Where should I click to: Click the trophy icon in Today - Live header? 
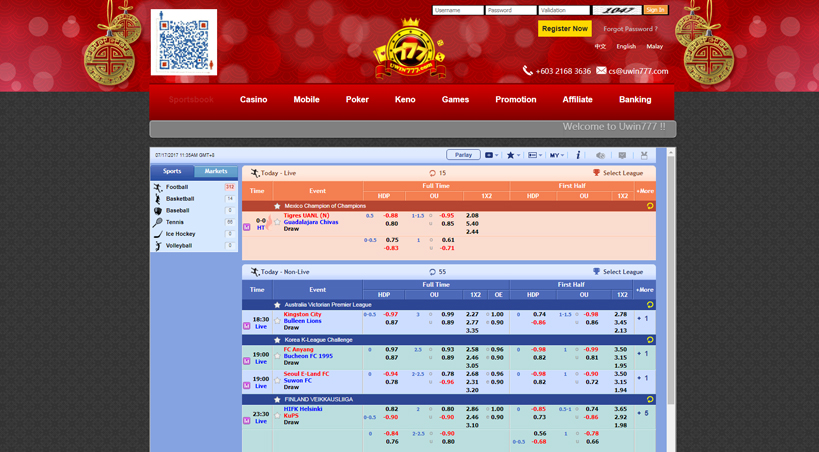[x=596, y=172]
